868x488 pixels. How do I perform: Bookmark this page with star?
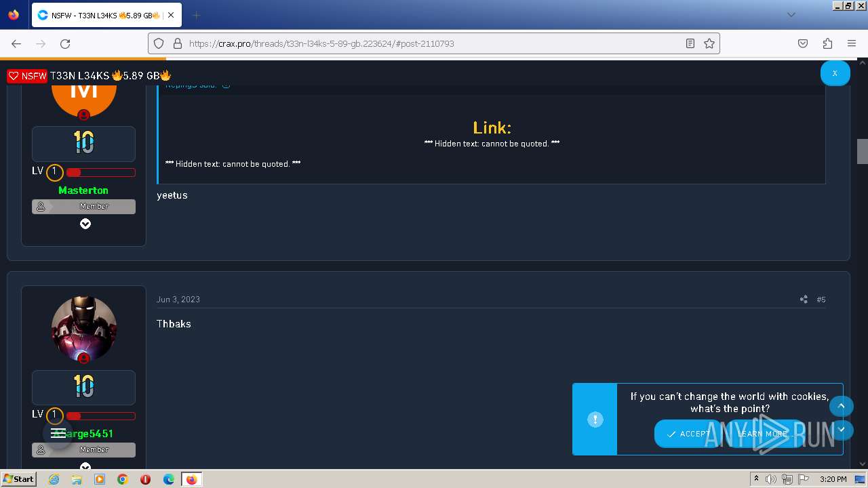[709, 43]
